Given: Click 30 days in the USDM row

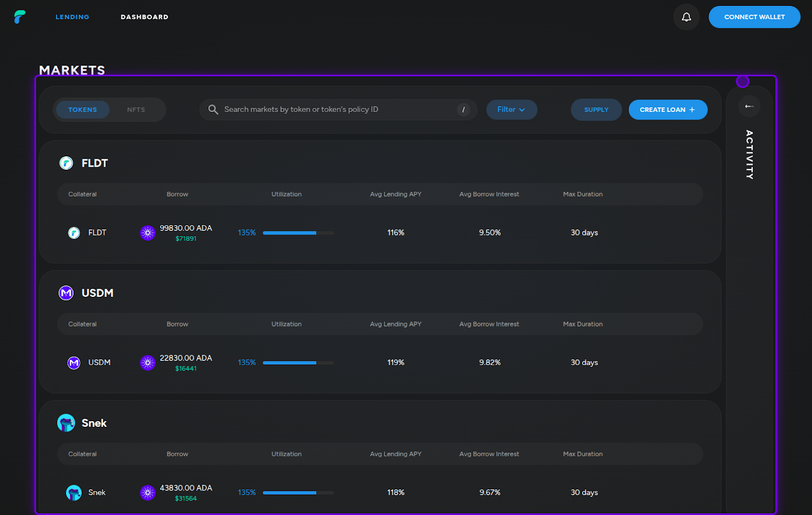Looking at the screenshot, I should click(584, 363).
